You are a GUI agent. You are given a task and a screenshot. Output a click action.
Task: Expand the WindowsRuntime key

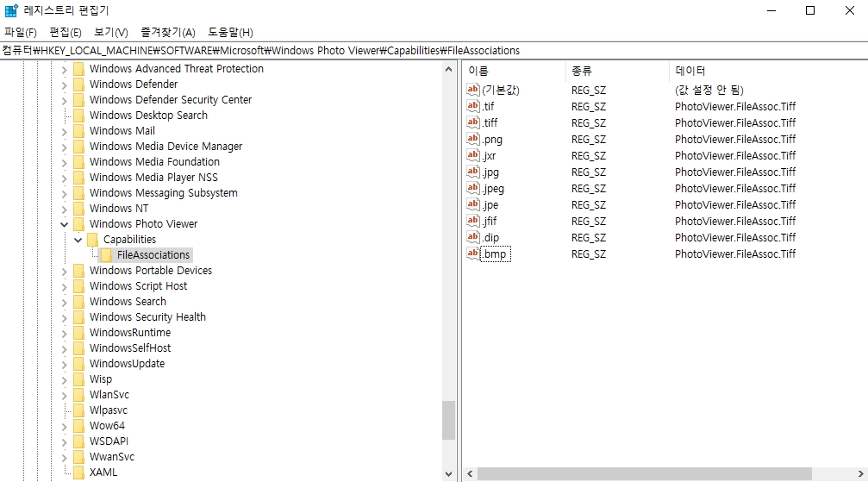pos(64,333)
